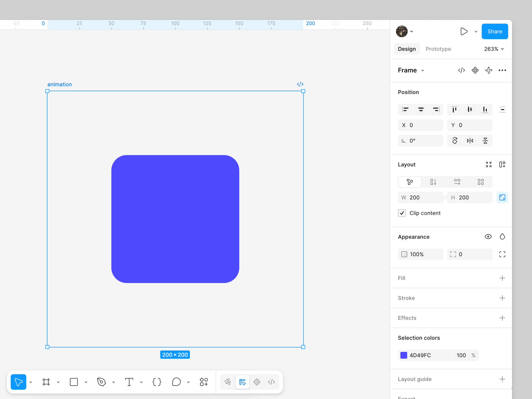Click the opacity 100% field

tap(421, 254)
